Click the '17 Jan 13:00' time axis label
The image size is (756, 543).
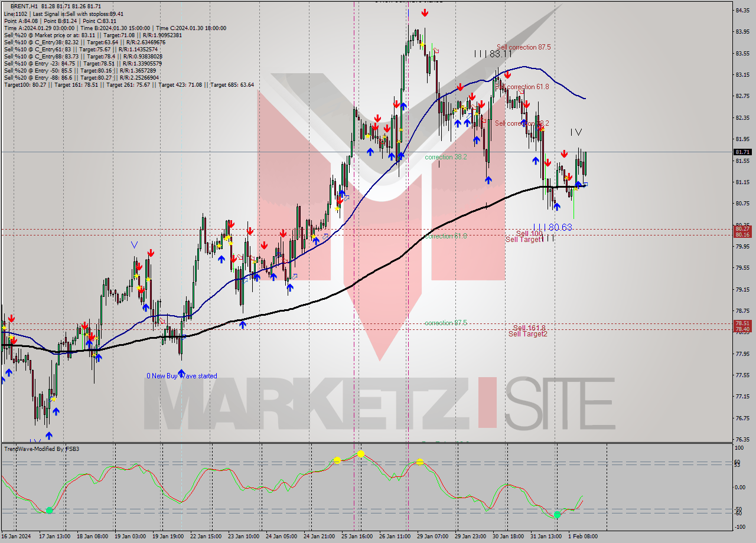pos(55,537)
